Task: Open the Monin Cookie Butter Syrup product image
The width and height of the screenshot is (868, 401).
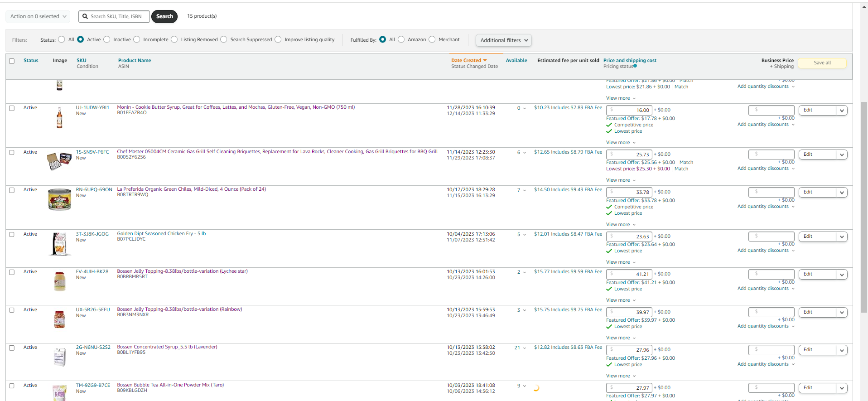Action: [x=59, y=117]
